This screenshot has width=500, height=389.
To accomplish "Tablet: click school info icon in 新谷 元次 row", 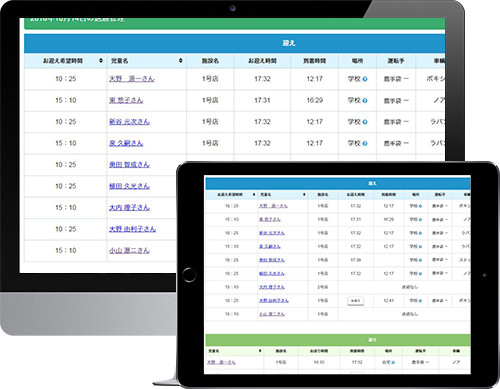I will tap(420, 233).
